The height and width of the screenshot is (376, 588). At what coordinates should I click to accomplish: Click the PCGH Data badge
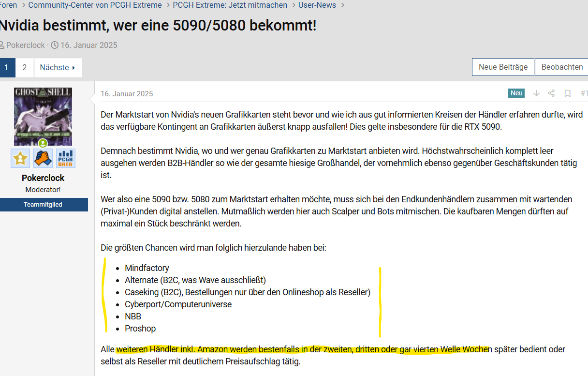[x=66, y=158]
